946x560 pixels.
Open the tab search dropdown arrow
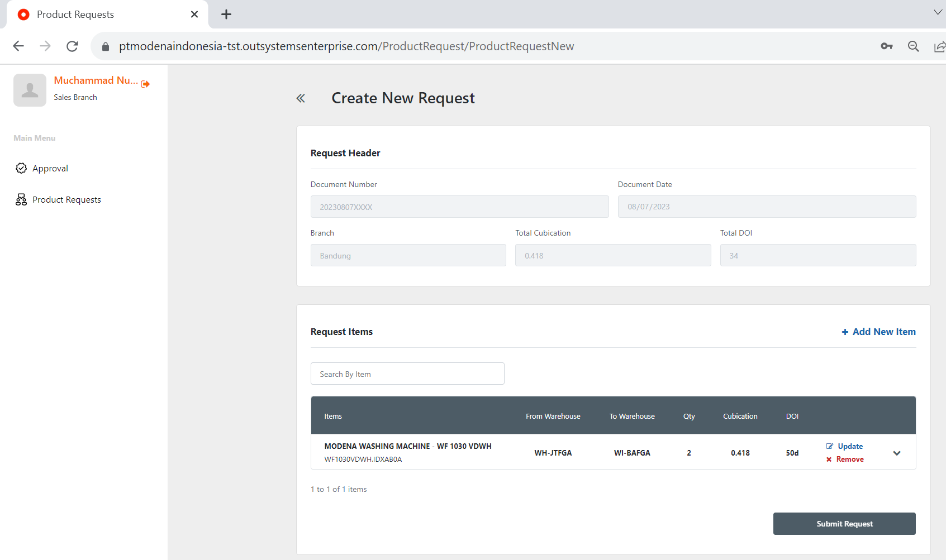tap(938, 12)
